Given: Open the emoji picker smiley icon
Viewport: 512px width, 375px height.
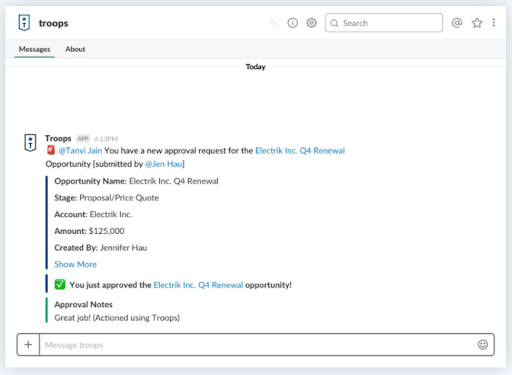Looking at the screenshot, I should (x=483, y=345).
